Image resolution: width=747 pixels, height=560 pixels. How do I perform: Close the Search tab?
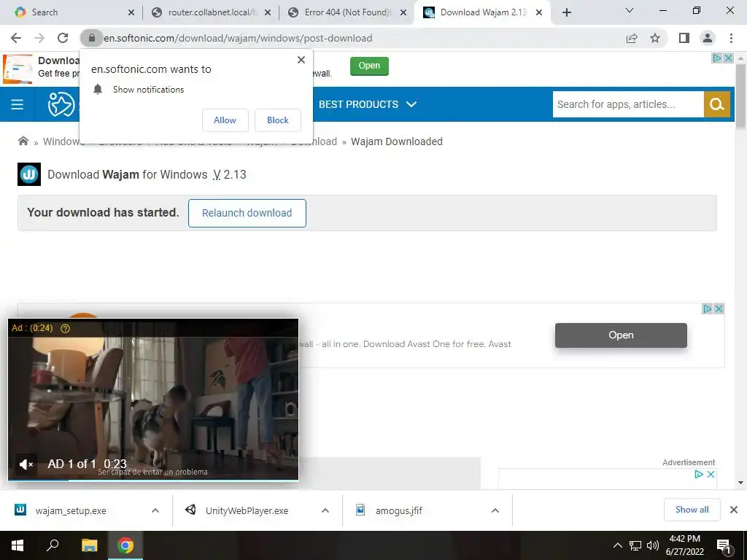131,12
